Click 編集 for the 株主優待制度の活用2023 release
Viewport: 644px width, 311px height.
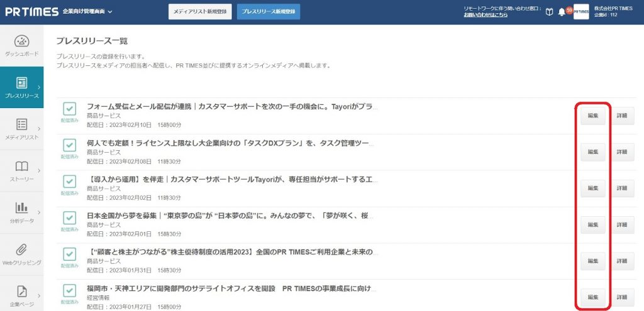[x=592, y=261]
